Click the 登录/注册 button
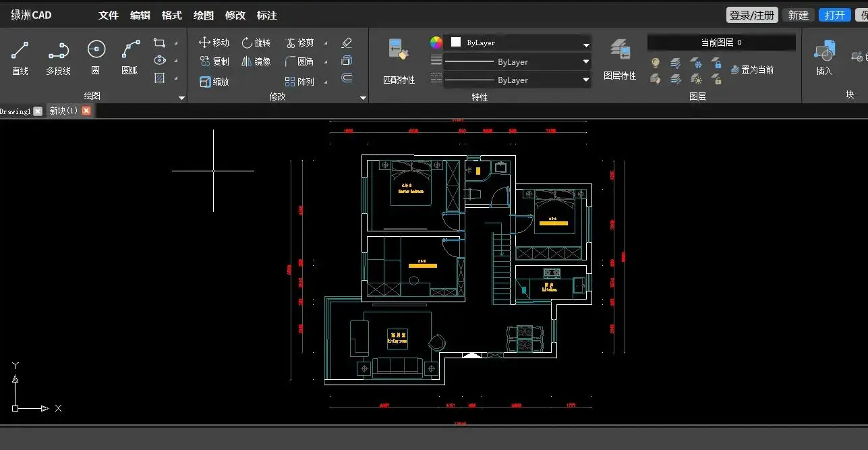868x450 pixels. (752, 15)
